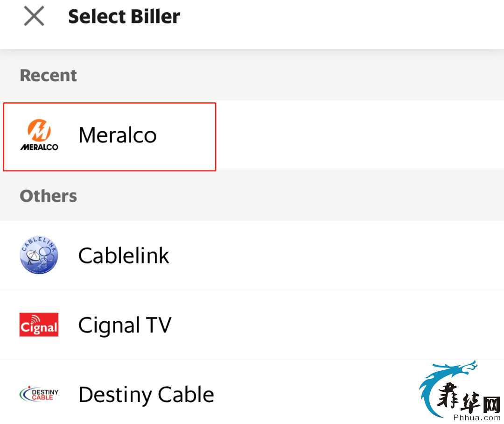Viewport: 504px width, 424px height.
Task: Click the MERALCO wordmark under the orange logo
Action: tap(39, 147)
